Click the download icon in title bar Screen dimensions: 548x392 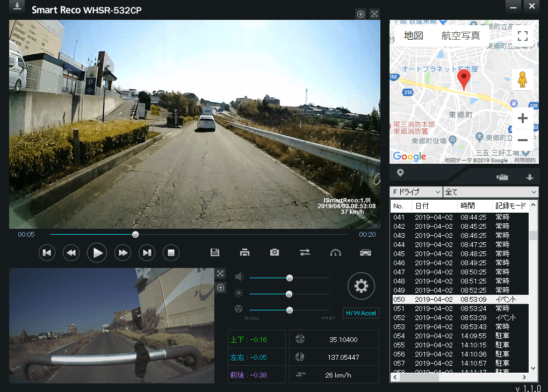coord(18,6)
